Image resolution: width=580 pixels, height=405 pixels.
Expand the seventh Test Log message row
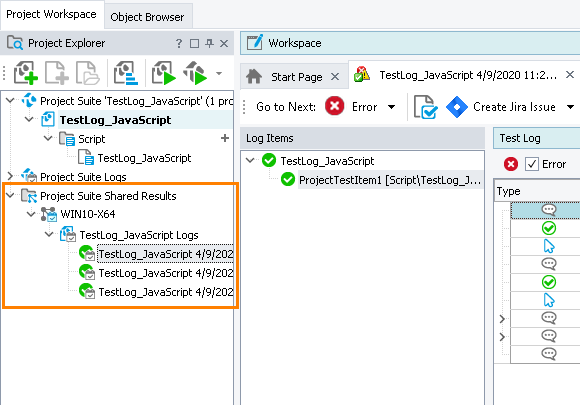click(x=502, y=319)
